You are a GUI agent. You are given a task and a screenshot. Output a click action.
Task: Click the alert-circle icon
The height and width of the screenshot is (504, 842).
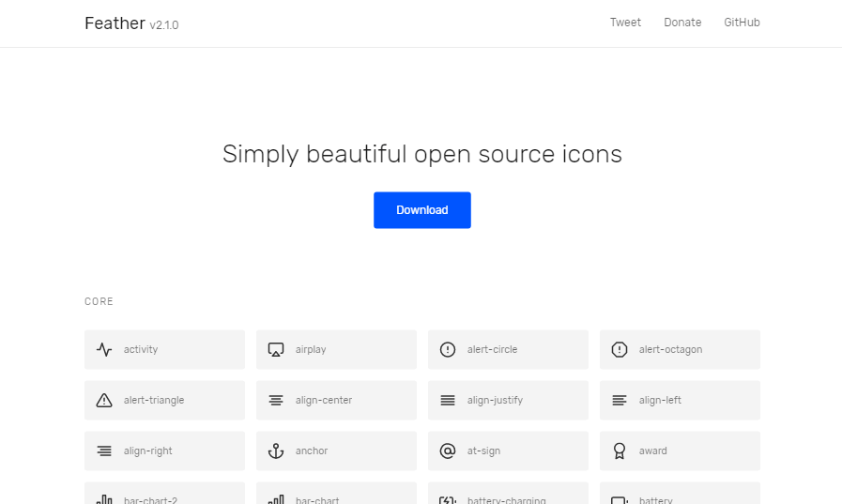click(x=448, y=349)
